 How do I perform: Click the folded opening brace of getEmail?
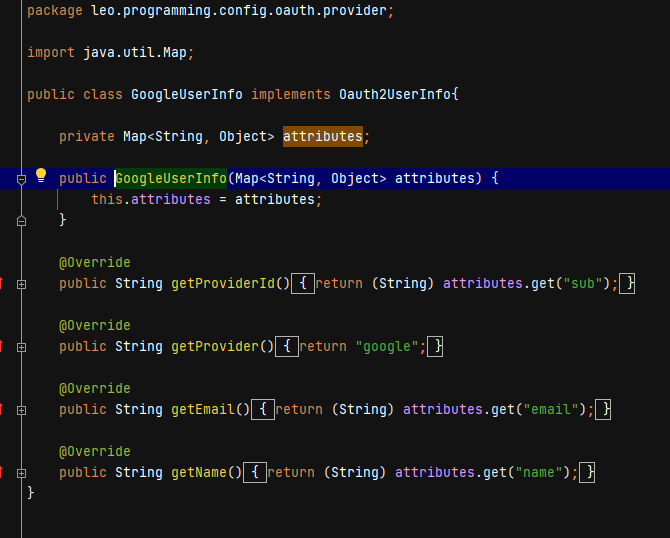pyautogui.click(x=263, y=410)
